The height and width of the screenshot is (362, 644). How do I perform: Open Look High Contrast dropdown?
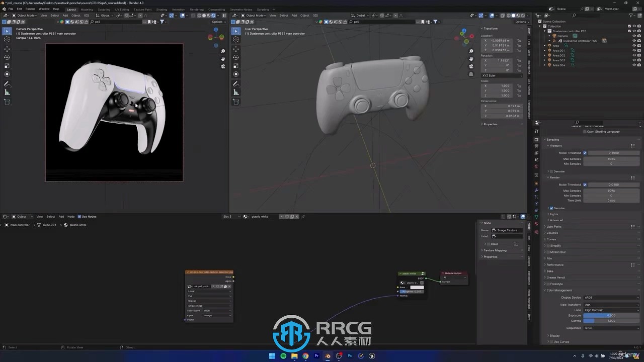[x=611, y=310]
